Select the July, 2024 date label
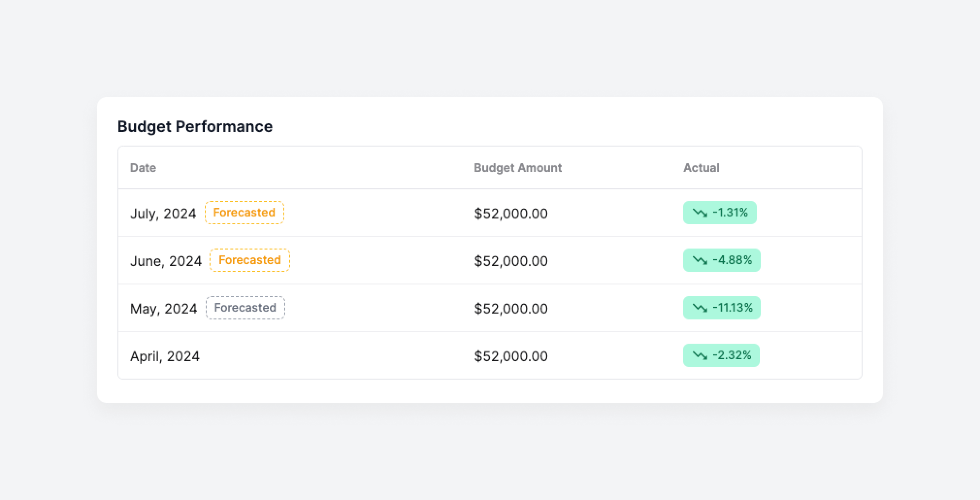The width and height of the screenshot is (980, 500). pos(163,213)
